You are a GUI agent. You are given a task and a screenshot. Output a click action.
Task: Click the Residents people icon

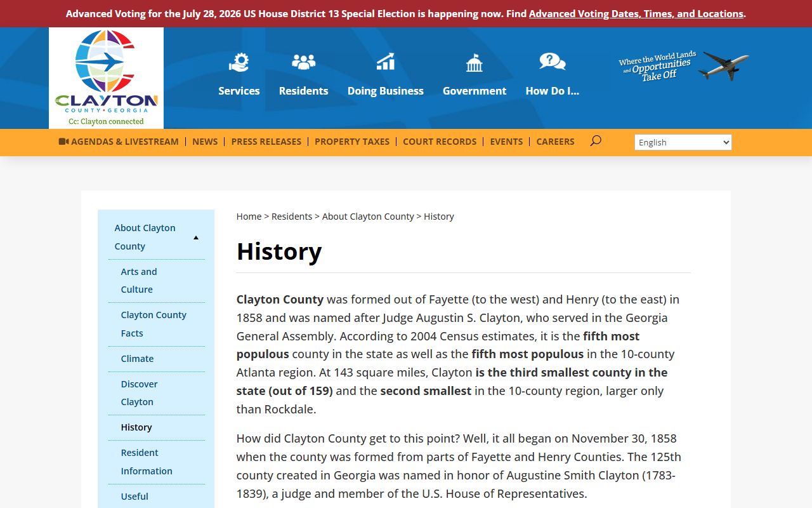303,62
